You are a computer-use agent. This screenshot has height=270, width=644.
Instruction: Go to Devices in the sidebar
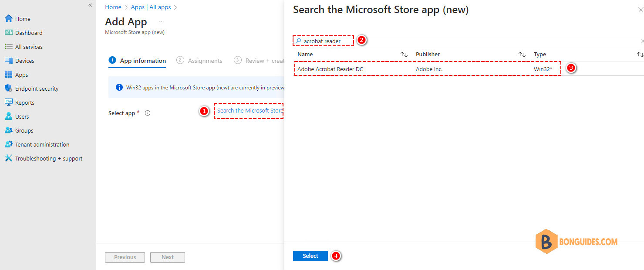click(24, 61)
